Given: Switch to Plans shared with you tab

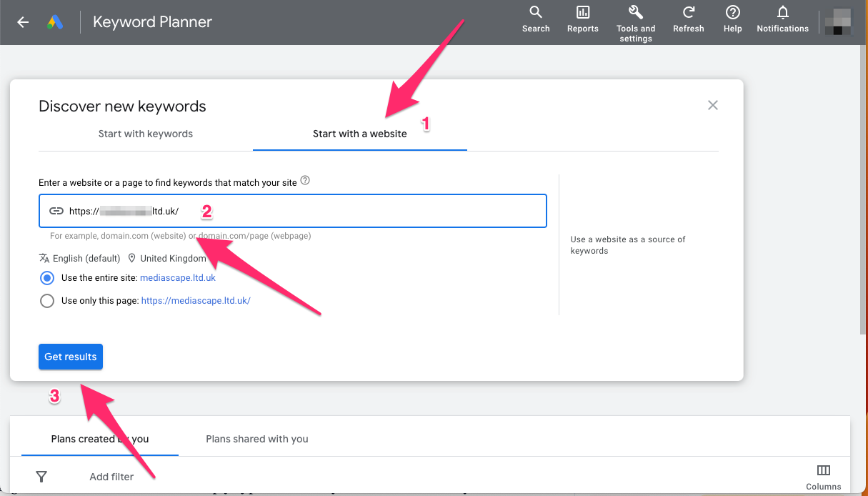Looking at the screenshot, I should [x=257, y=439].
